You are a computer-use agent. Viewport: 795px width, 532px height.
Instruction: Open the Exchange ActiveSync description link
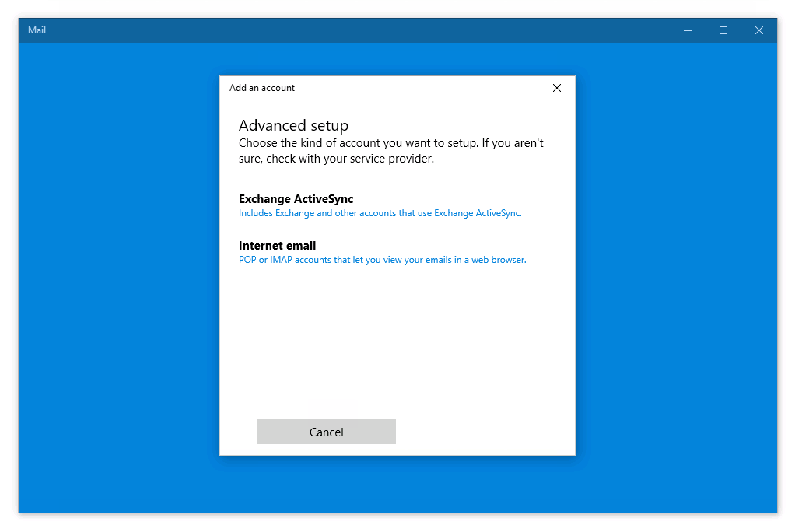380,214
